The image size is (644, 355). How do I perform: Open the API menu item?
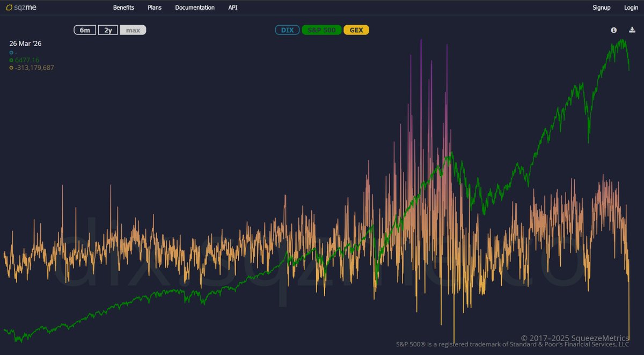click(x=232, y=8)
